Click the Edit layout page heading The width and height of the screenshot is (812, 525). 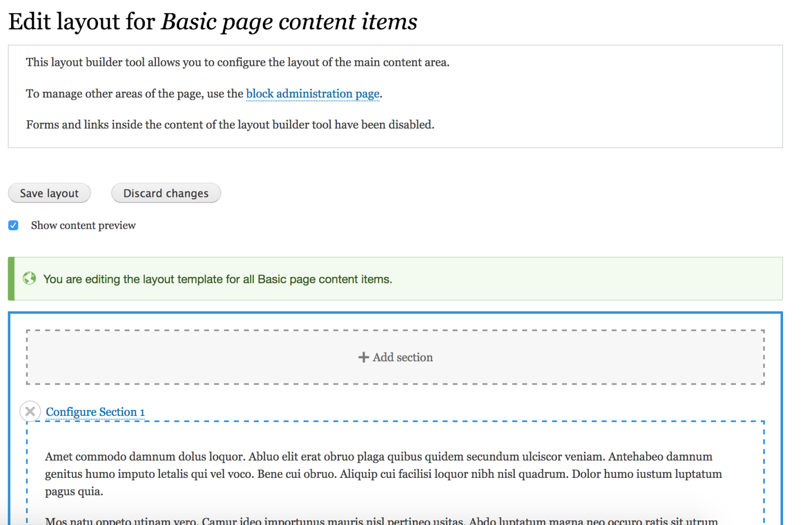[x=213, y=21]
